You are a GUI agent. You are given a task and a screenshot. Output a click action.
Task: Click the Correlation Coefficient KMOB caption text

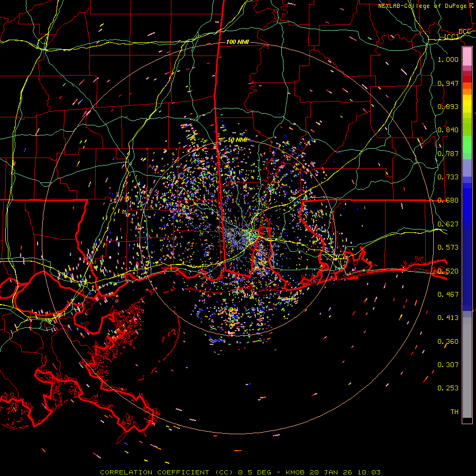tap(240, 472)
